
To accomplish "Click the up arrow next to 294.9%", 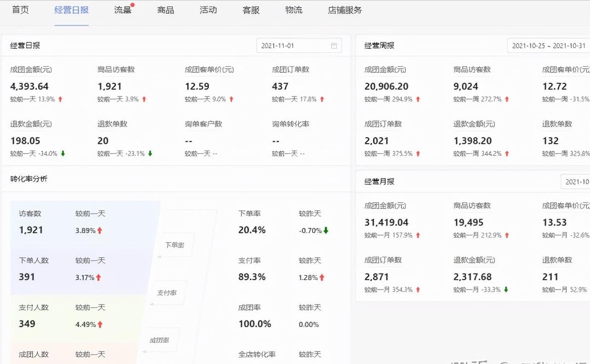I will (418, 99).
